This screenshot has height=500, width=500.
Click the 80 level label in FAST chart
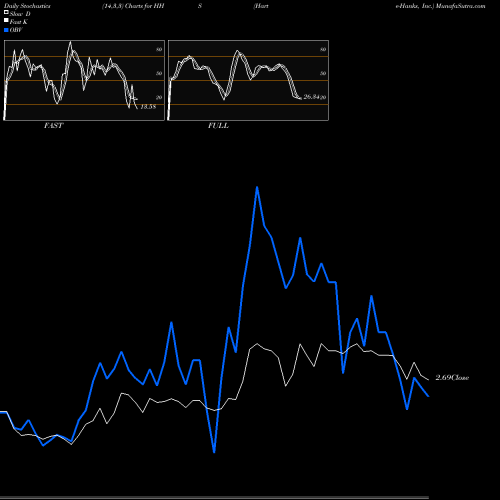(159, 49)
